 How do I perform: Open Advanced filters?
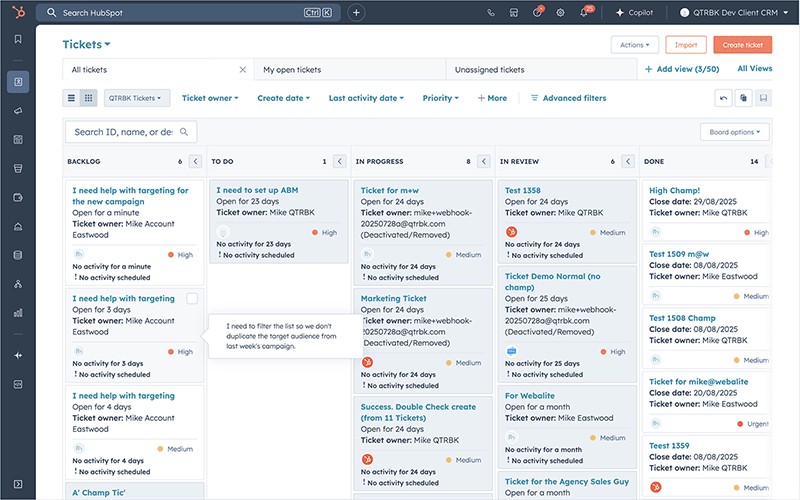[x=568, y=98]
